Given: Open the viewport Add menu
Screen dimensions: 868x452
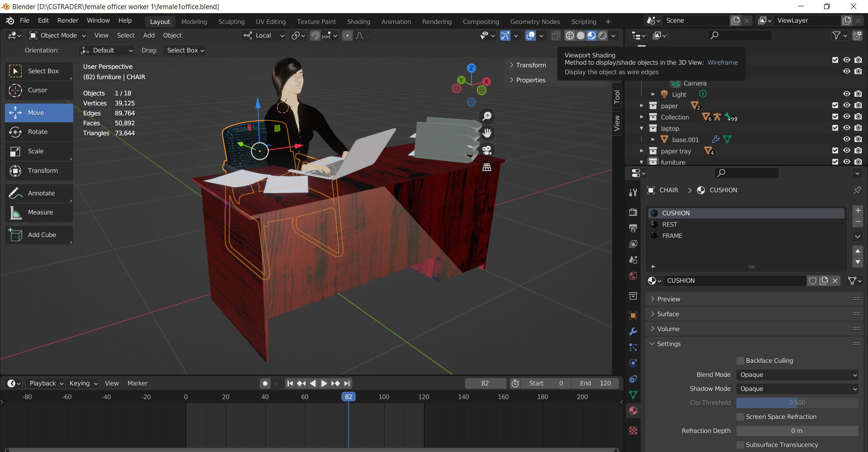Looking at the screenshot, I should (149, 35).
